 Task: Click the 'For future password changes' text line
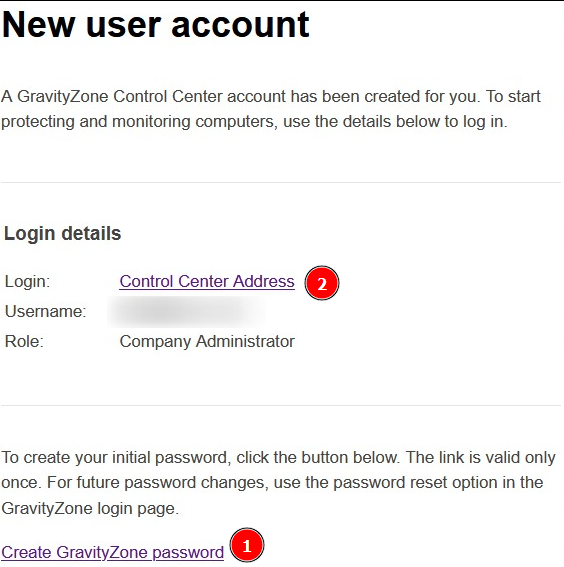coord(272,483)
